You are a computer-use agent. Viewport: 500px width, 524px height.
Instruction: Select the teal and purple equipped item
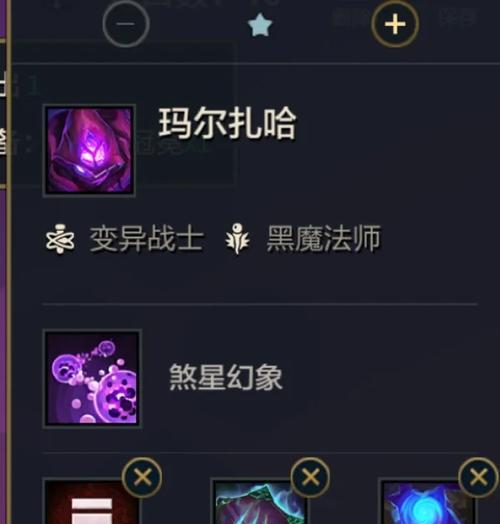tap(260, 502)
